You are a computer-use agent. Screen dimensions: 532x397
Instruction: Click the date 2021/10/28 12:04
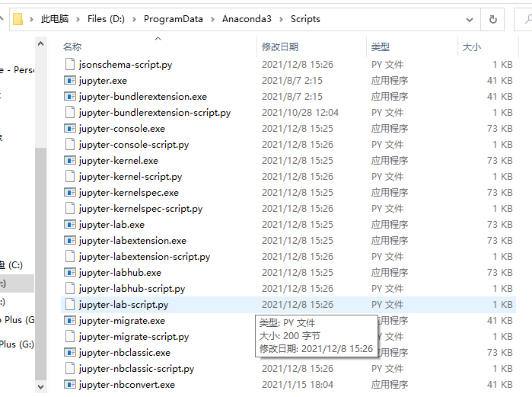(301, 113)
